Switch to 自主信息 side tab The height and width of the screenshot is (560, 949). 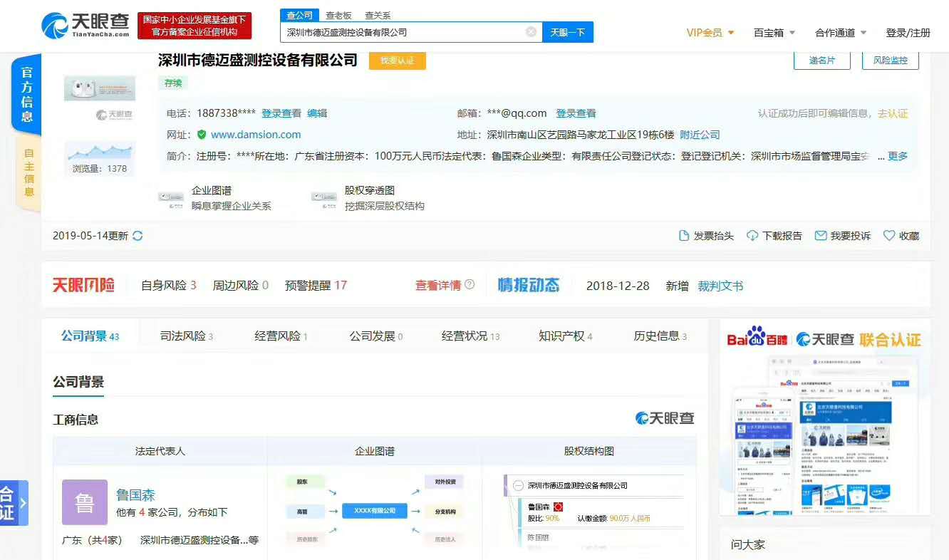pyautogui.click(x=28, y=172)
